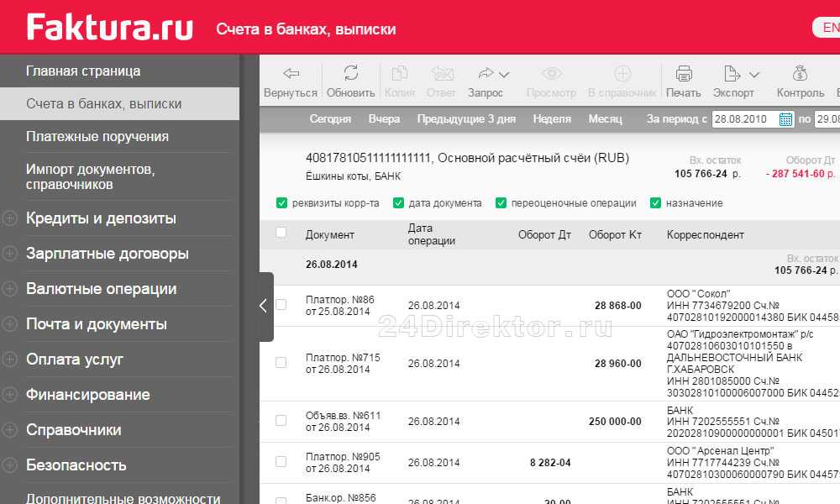Open the Запрос dropdown arrow
This screenshot has height=504, width=840.
coord(504,74)
